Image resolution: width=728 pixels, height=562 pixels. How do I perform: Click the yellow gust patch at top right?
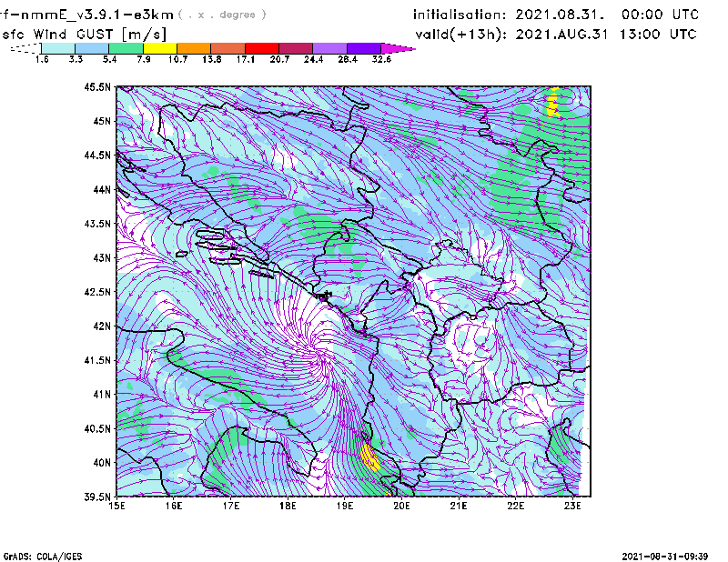tap(552, 103)
